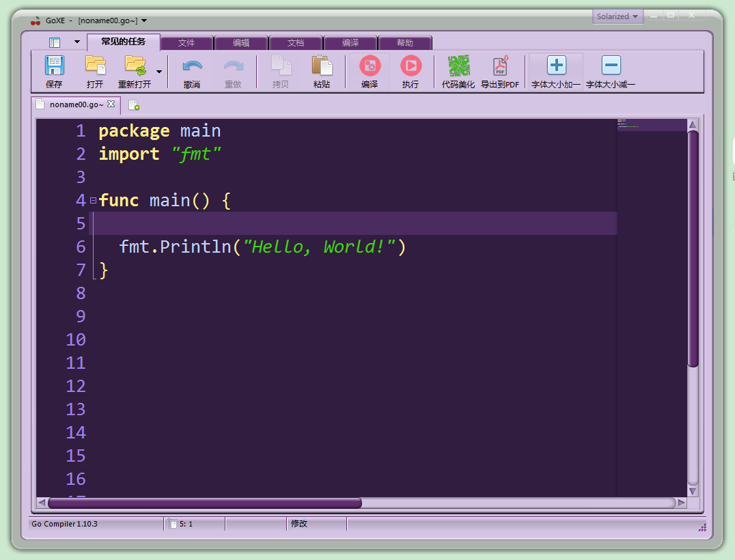
Task: Run the program with the 执行 icon
Action: pos(411,66)
